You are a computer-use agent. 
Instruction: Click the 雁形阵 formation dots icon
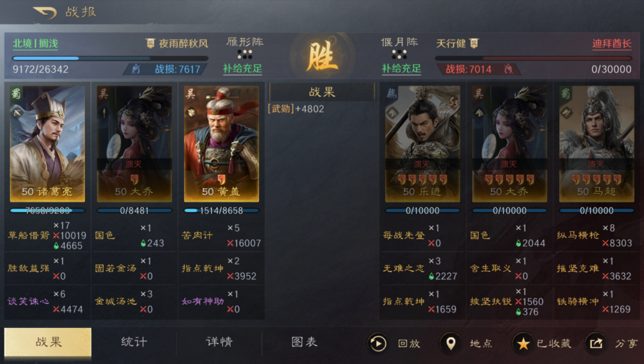pos(245,55)
